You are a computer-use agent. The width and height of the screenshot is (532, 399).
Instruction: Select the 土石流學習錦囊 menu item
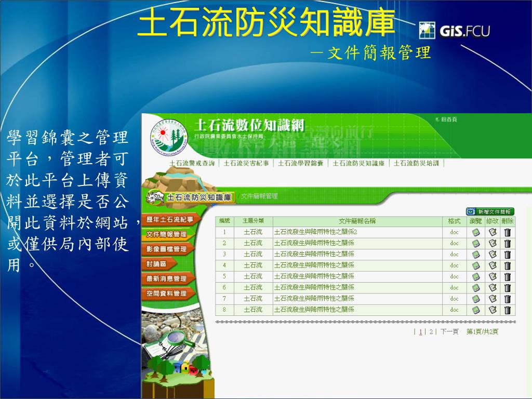tap(301, 163)
